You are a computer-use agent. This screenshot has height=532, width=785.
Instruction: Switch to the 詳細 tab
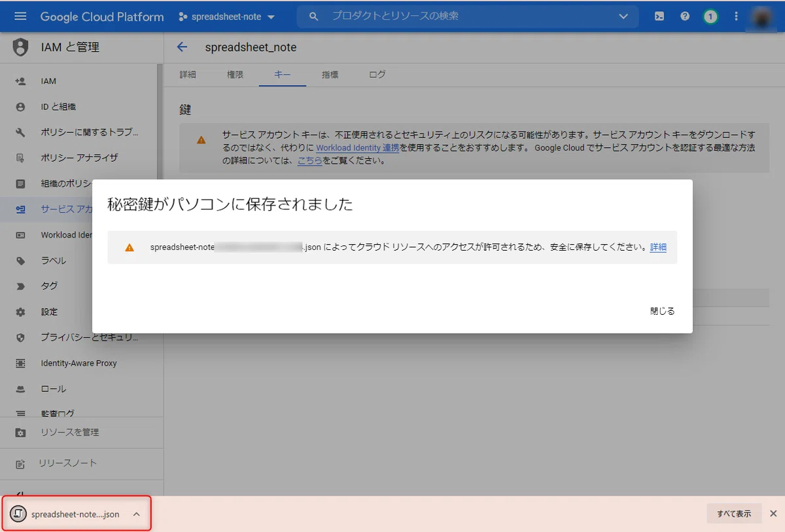(x=188, y=75)
